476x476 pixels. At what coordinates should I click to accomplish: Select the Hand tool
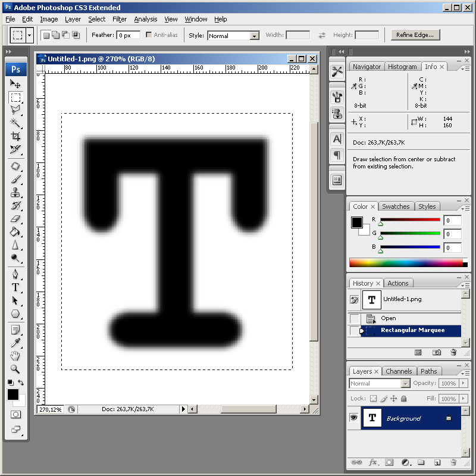click(x=15, y=356)
